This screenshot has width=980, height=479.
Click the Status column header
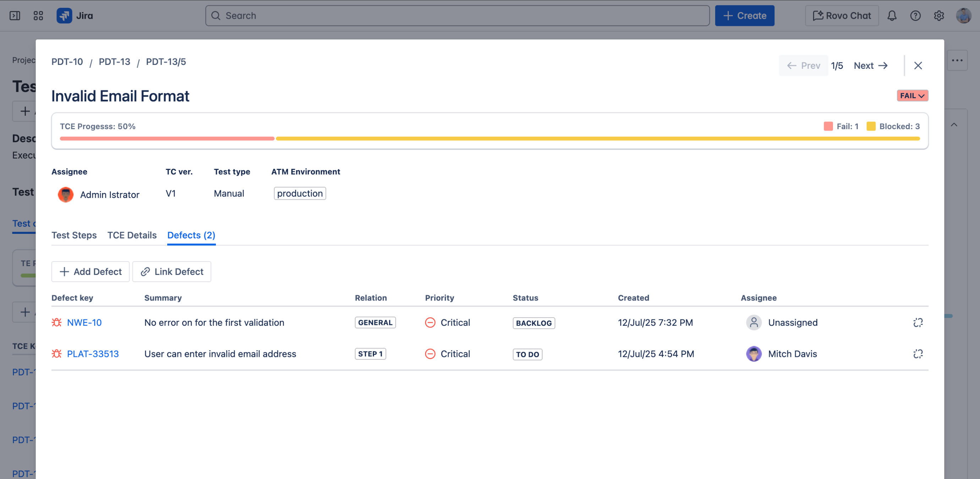(x=526, y=298)
